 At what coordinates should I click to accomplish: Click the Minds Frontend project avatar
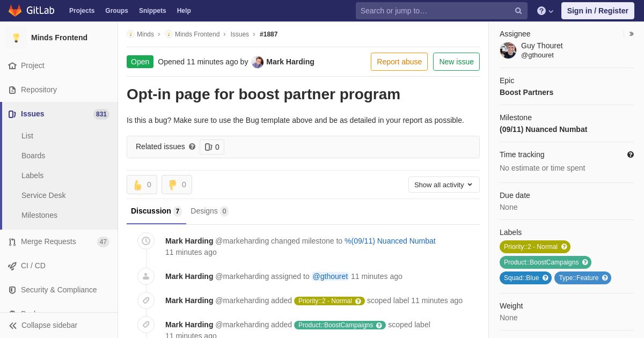16,38
